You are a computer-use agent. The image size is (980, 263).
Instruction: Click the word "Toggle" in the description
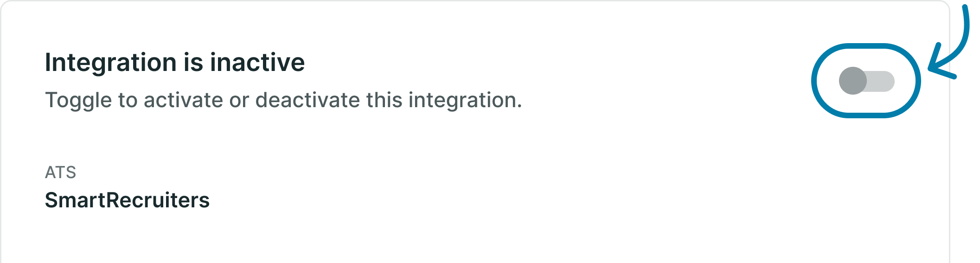(x=78, y=100)
